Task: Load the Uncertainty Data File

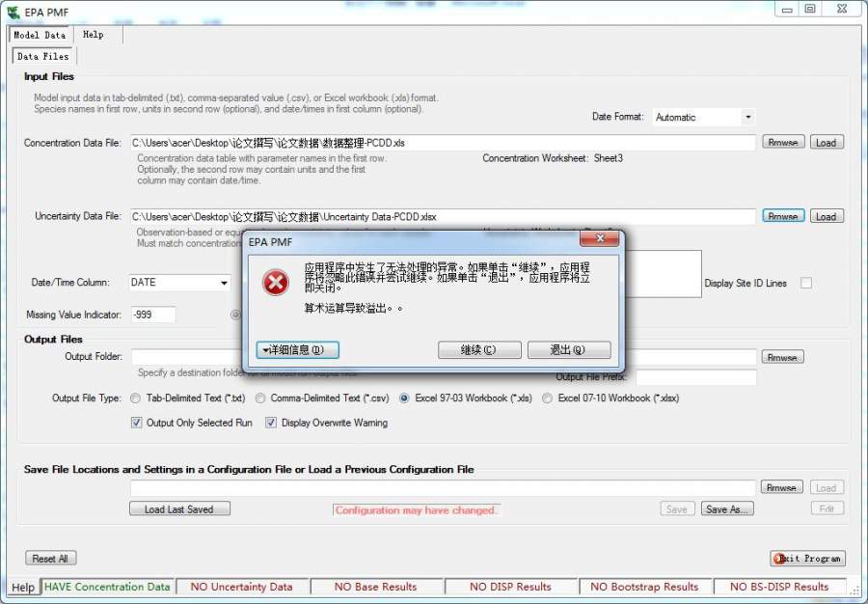Action: coord(827,216)
